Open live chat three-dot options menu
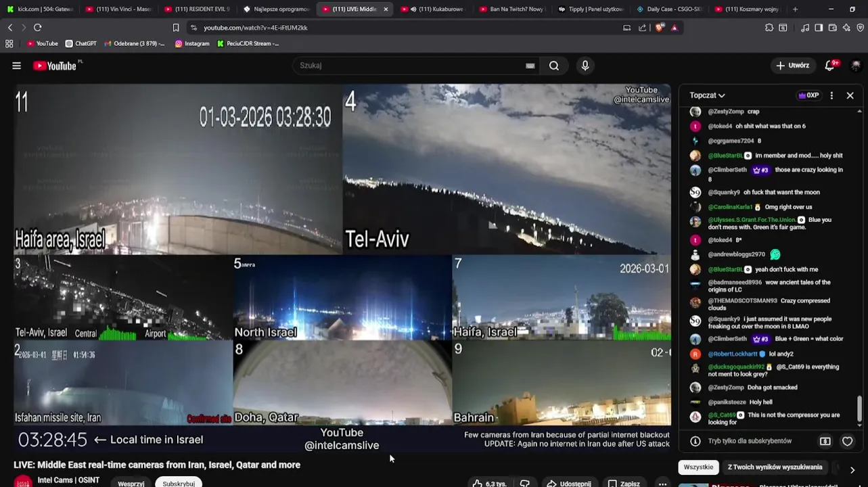This screenshot has width=868, height=487. 831,95
